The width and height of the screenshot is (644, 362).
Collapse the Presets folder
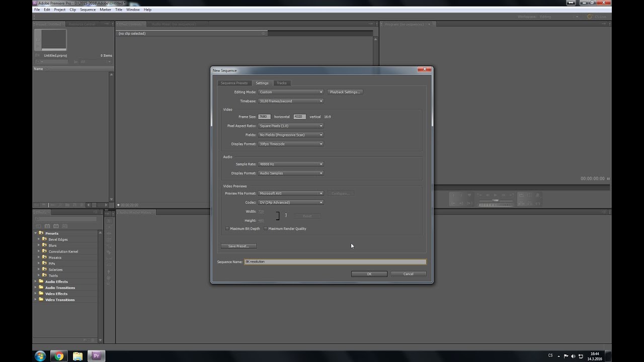pos(36,233)
